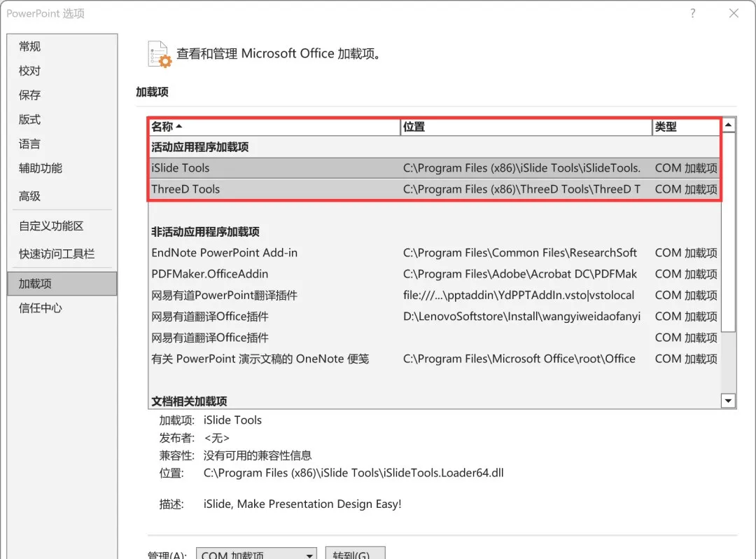
Task: Select the OneNote 便笺 add-in row
Action: click(x=435, y=359)
